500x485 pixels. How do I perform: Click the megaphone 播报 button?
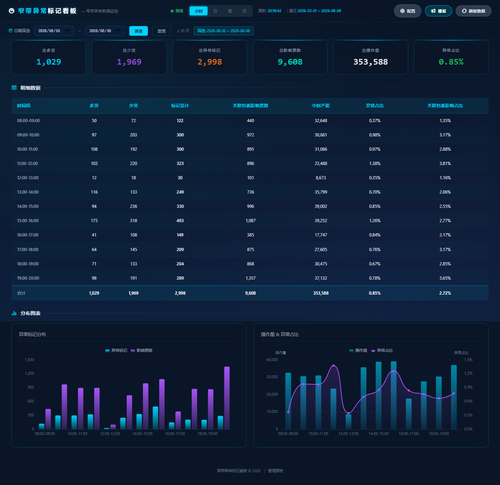438,11
